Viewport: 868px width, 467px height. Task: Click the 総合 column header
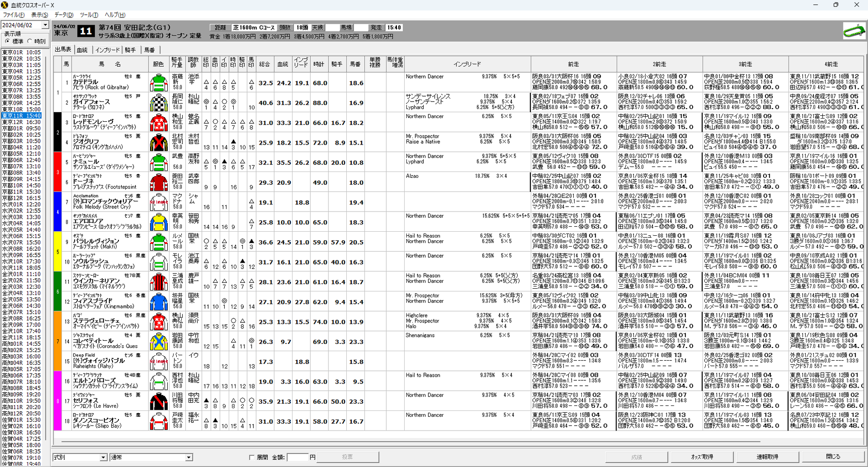point(265,64)
